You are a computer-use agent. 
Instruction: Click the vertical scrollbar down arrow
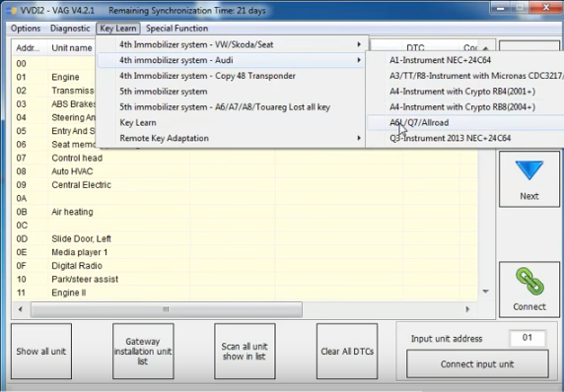[x=485, y=291]
